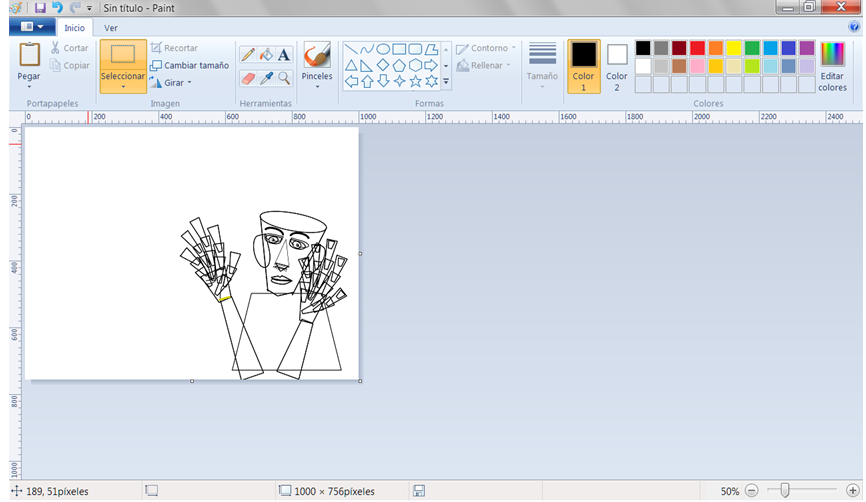This screenshot has height=502, width=866.
Task: Choose the four-point star shape
Action: coord(399,82)
